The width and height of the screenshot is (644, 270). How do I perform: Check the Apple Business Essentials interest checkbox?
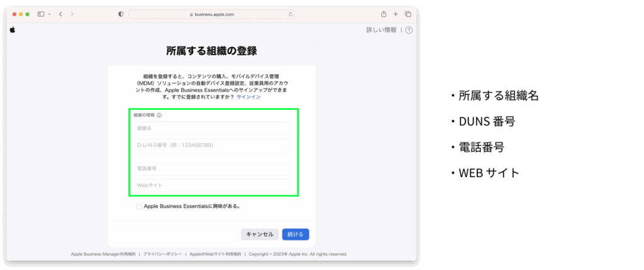[138, 206]
